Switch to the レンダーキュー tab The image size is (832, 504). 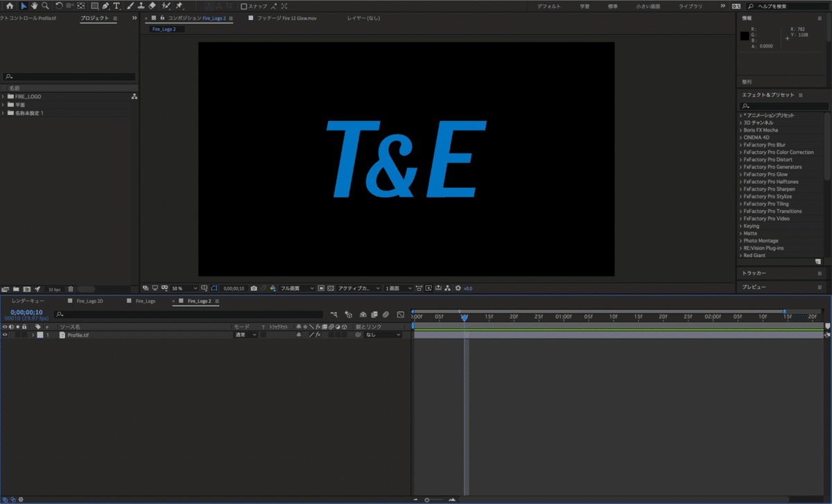click(x=28, y=302)
